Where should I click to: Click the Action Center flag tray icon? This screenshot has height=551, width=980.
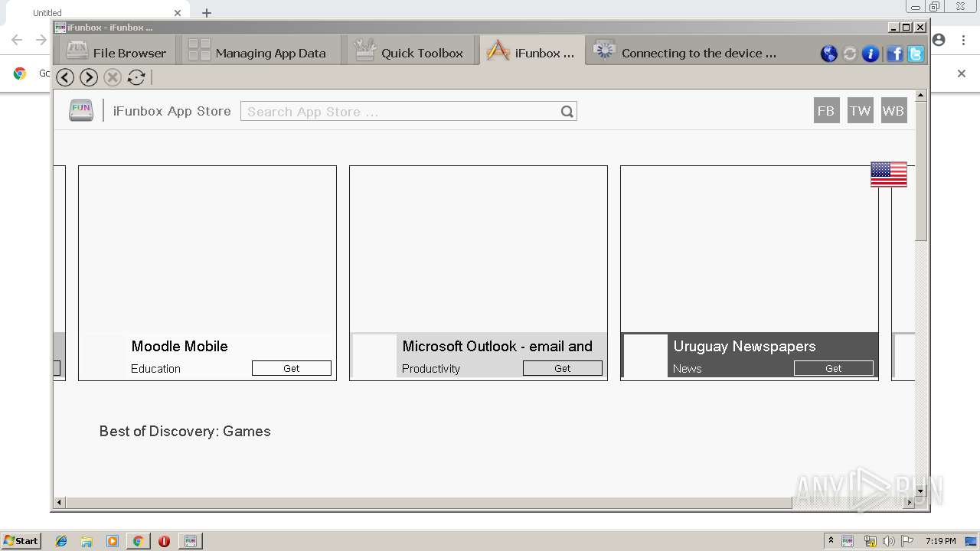(907, 541)
